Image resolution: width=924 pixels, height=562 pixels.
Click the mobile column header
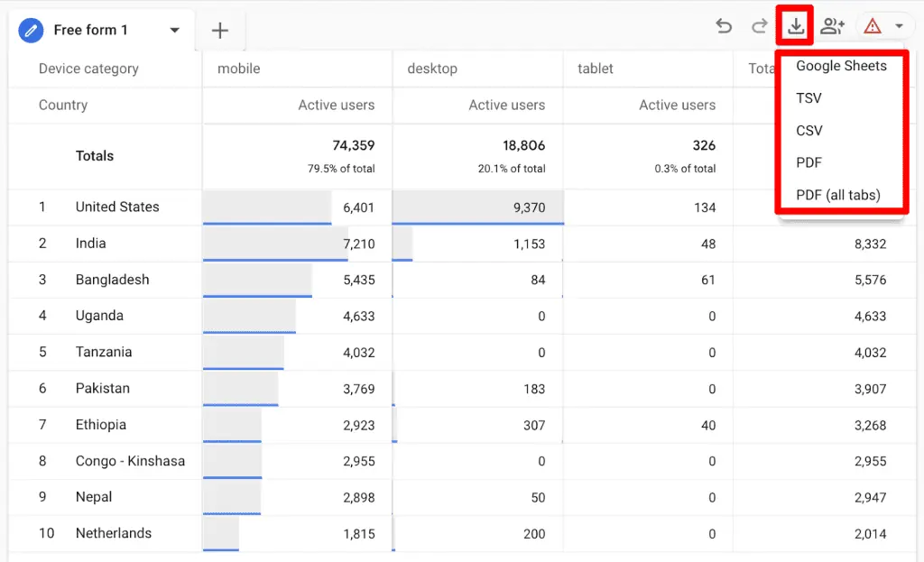(x=237, y=69)
